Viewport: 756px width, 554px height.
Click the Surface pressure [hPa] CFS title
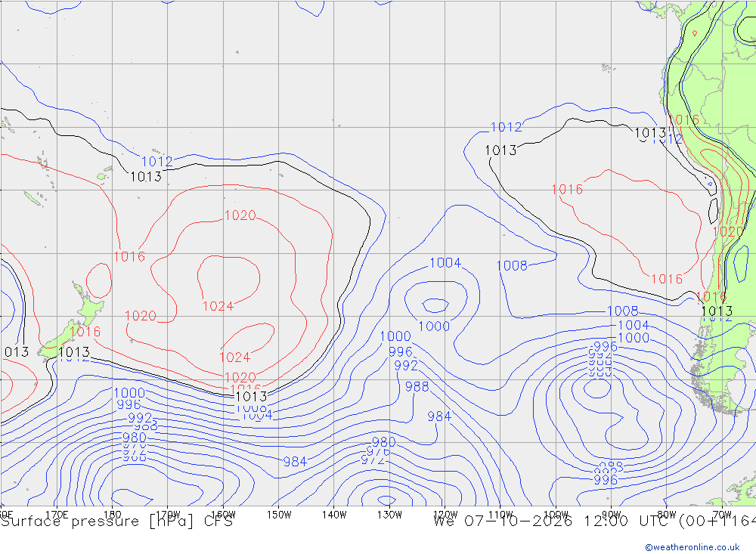point(116,522)
